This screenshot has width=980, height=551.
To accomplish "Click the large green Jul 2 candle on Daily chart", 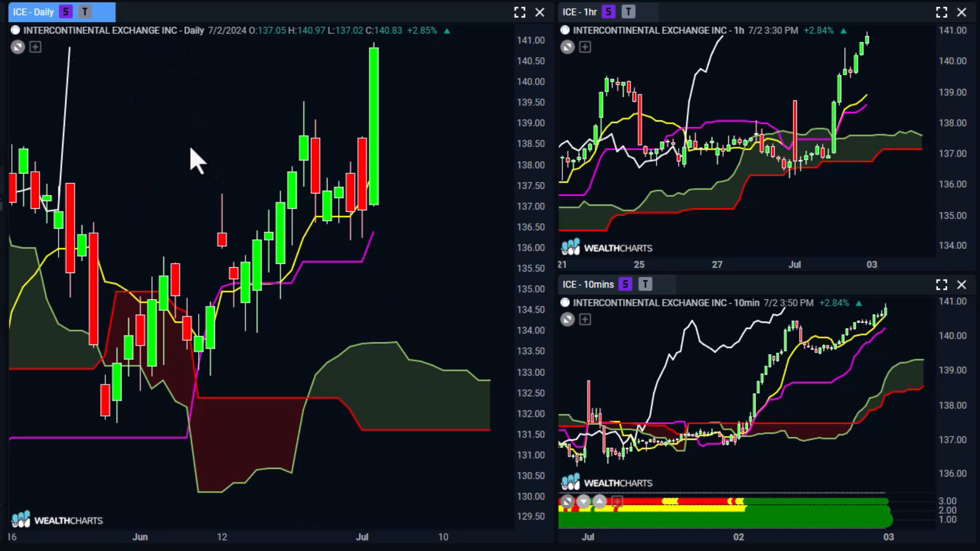I will [374, 127].
